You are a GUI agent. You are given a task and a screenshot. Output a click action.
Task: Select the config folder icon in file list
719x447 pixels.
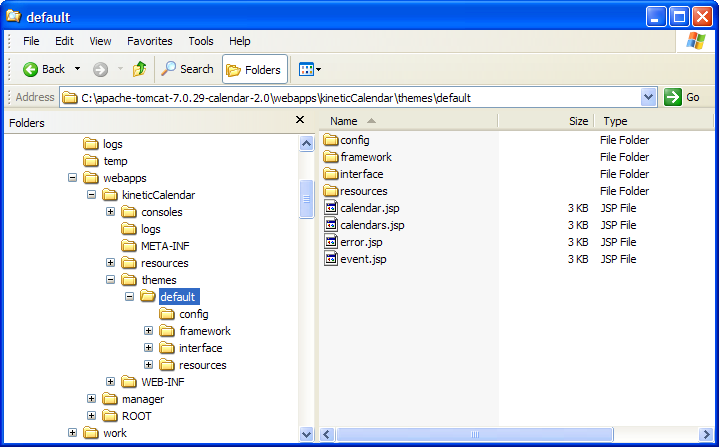point(331,140)
